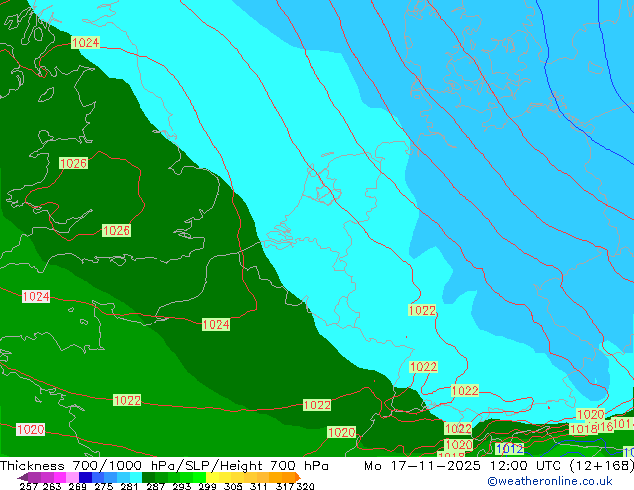Click the legend value 257
The height and width of the screenshot is (490, 634).
[28, 486]
